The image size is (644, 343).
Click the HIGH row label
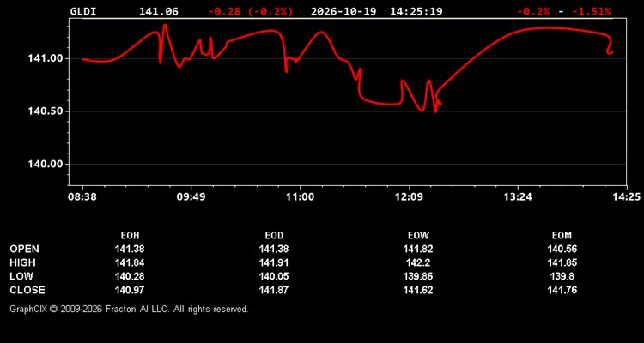[x=22, y=262]
